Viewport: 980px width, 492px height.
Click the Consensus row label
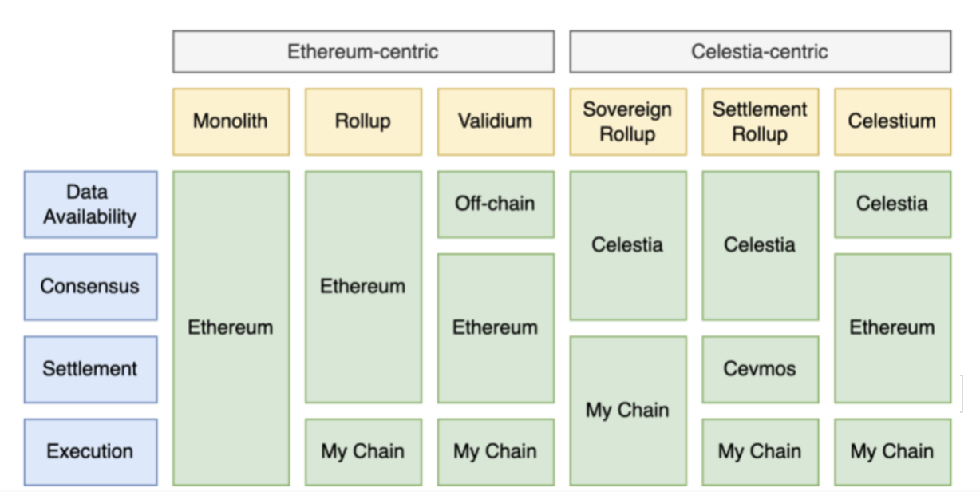tap(90, 287)
